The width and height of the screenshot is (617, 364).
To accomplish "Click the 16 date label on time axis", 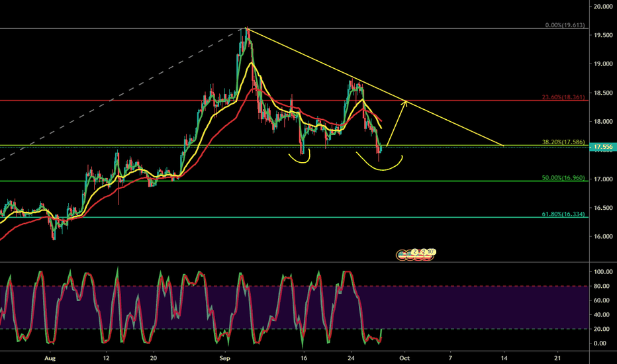I will [303, 358].
